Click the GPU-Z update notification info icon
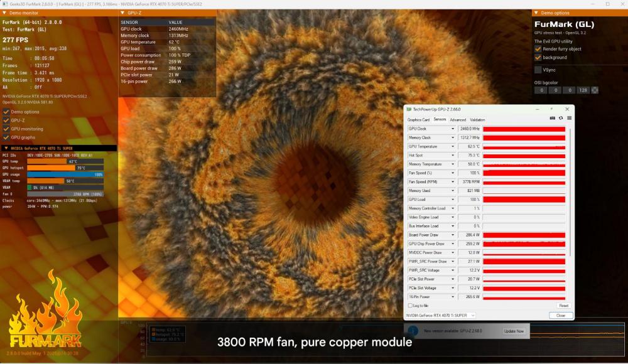The image size is (628, 364). 413,331
